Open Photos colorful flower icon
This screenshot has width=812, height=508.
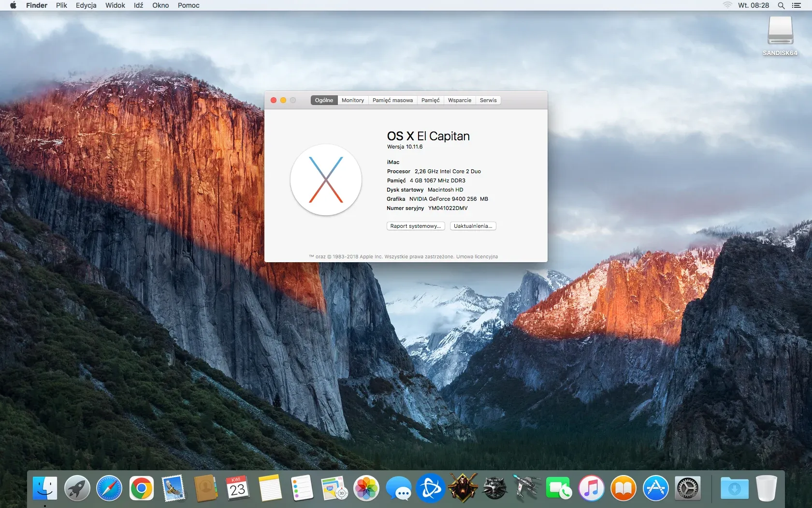tap(366, 488)
